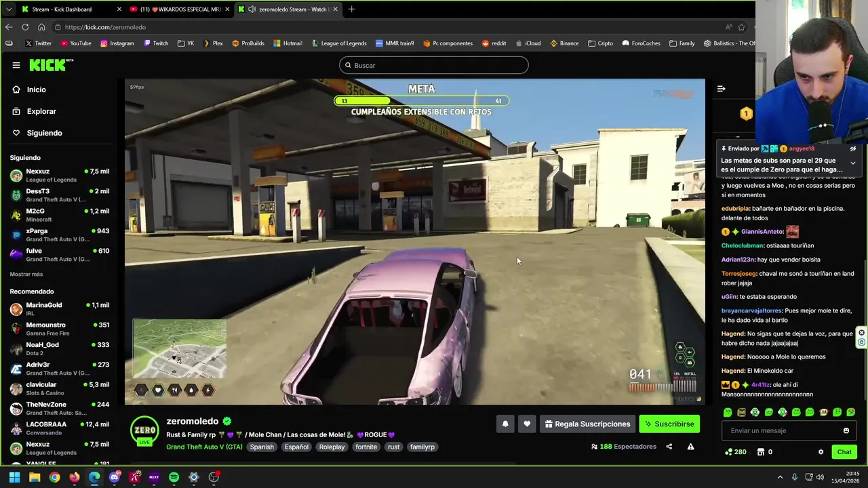The image size is (868, 488).
Task: Open NoaH_God Dota 2 channel
Action: pos(60,348)
